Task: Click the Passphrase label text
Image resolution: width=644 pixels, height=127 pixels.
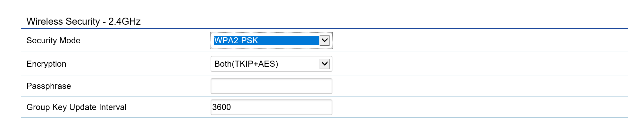Action: (x=49, y=86)
